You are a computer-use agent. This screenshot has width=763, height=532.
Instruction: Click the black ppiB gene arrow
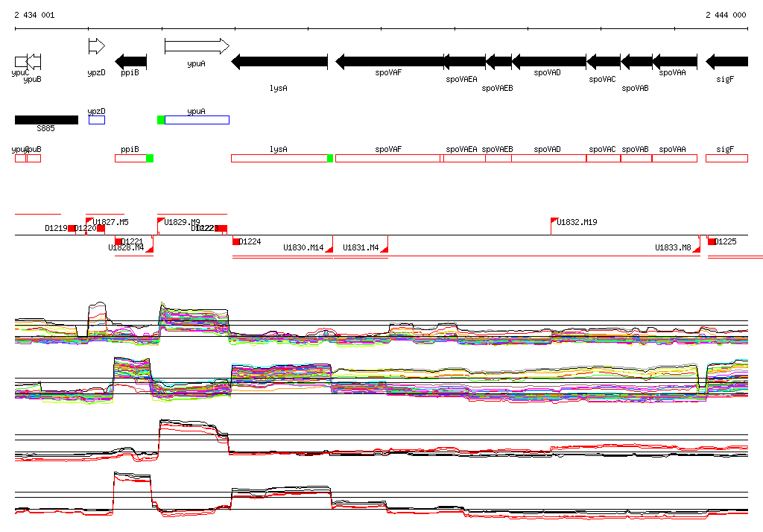tap(131, 62)
